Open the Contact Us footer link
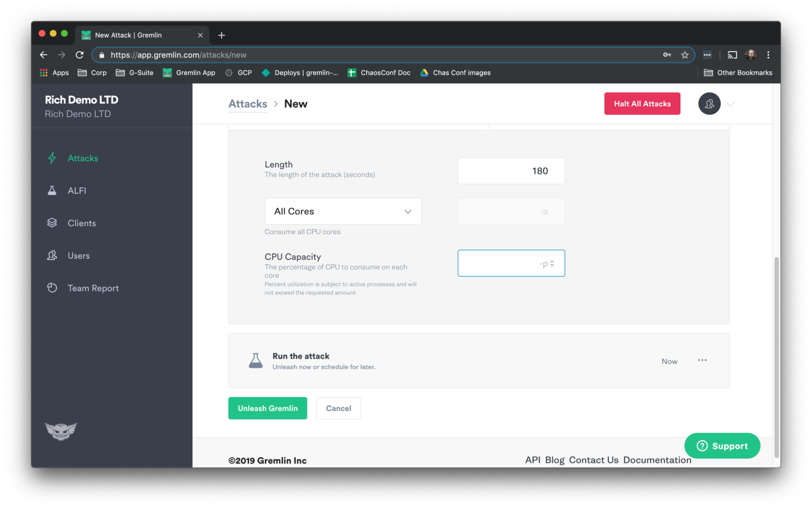Viewport: 812px width, 509px height. pos(594,460)
